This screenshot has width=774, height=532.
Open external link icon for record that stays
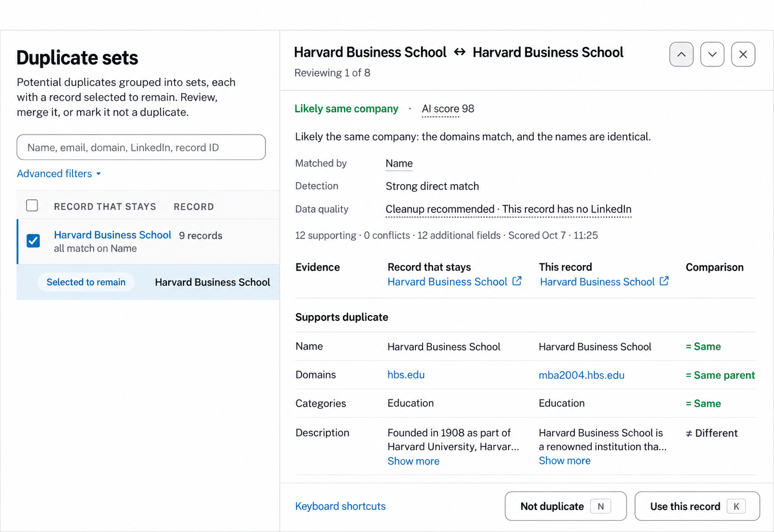(x=517, y=281)
